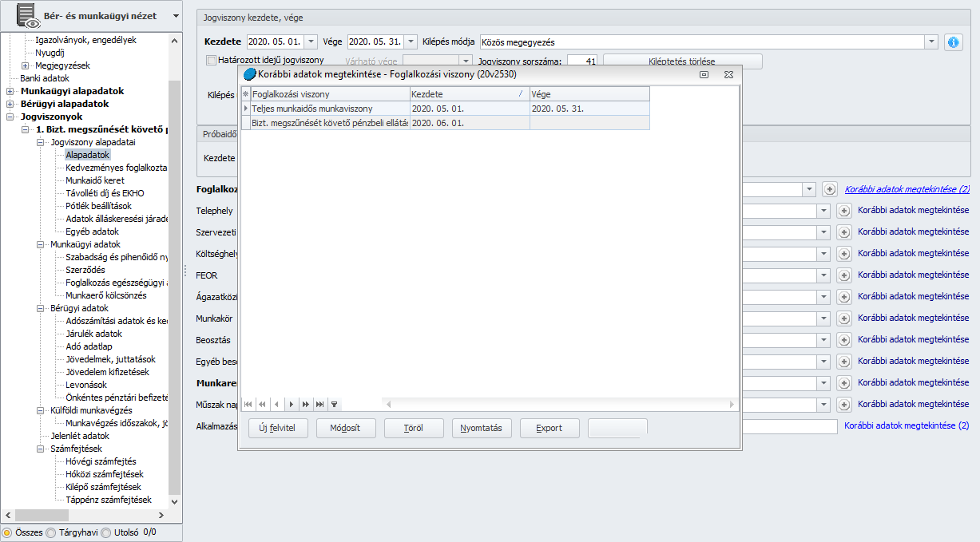Click the Módosít button
This screenshot has height=542, width=980.
pos(346,428)
